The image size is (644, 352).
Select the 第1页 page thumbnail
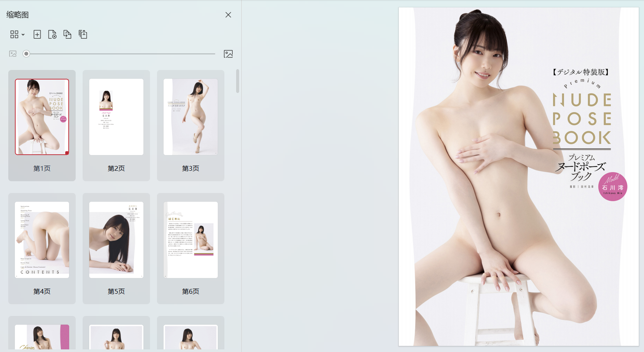tap(42, 117)
